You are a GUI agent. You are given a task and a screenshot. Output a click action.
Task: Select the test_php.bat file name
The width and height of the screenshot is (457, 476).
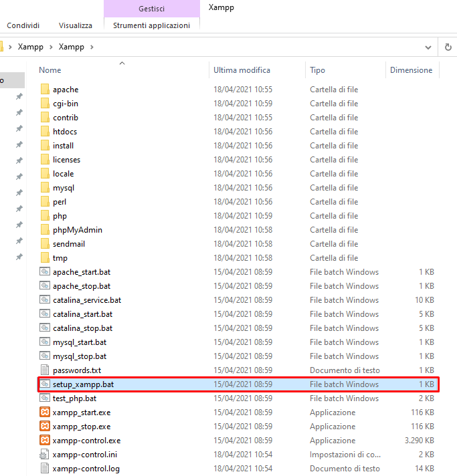tap(74, 398)
